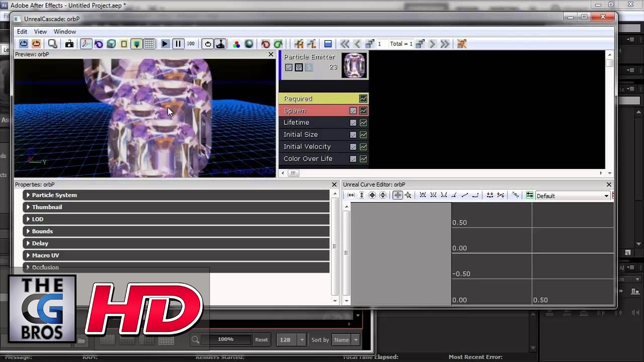644x362 pixels.
Task: Toggle the Particle Emitter enabled checkbox
Action: pos(288,67)
